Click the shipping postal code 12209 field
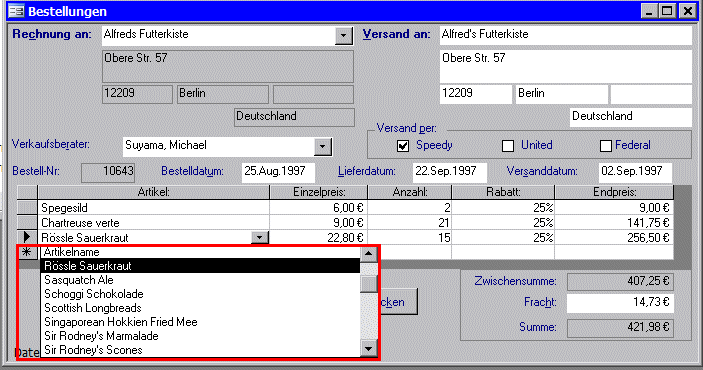The width and height of the screenshot is (703, 370). tap(476, 94)
